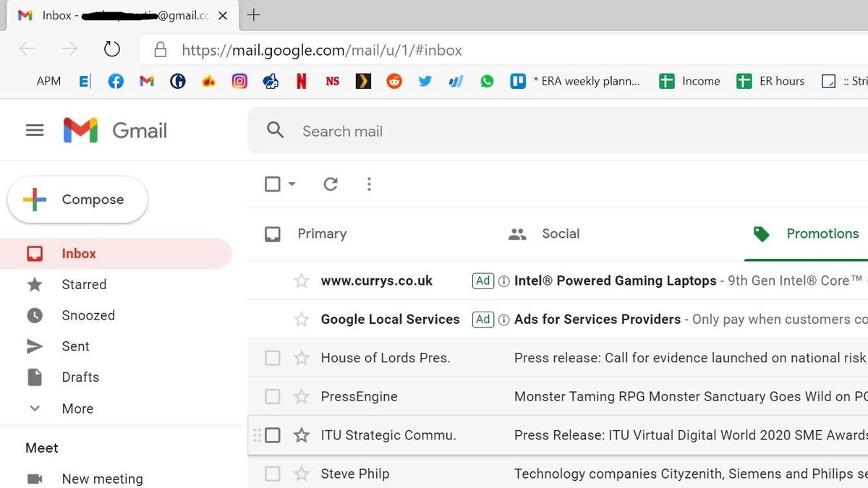Click the Compose button
This screenshot has width=868, height=488.
(77, 199)
